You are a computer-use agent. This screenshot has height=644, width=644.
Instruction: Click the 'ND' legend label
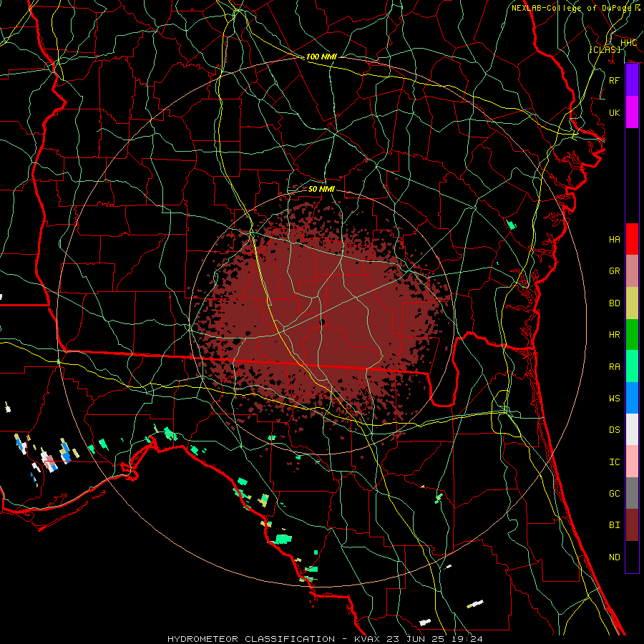point(614,557)
